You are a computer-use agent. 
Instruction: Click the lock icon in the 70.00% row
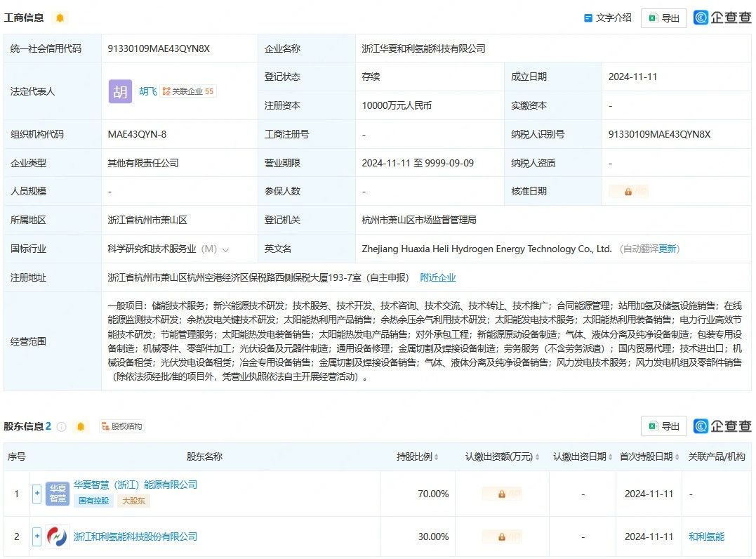coord(501,494)
